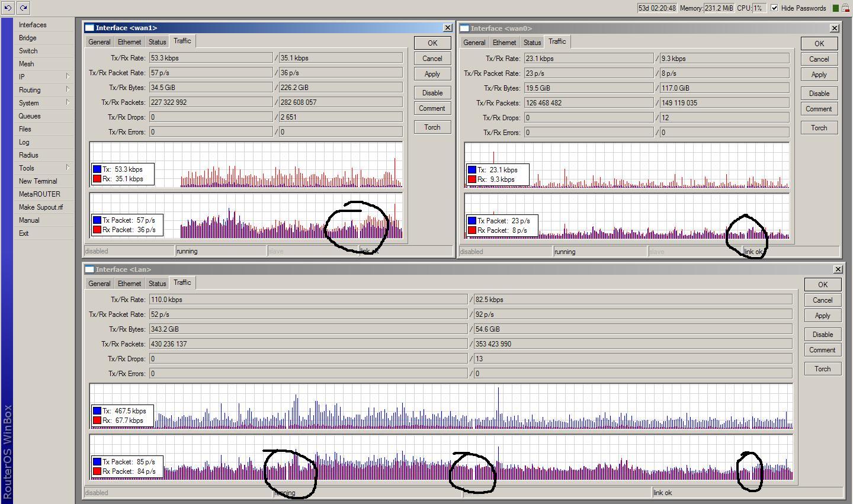Image resolution: width=853 pixels, height=504 pixels.
Task: Open the Ethernet tab in the Lan window
Action: 129,283
